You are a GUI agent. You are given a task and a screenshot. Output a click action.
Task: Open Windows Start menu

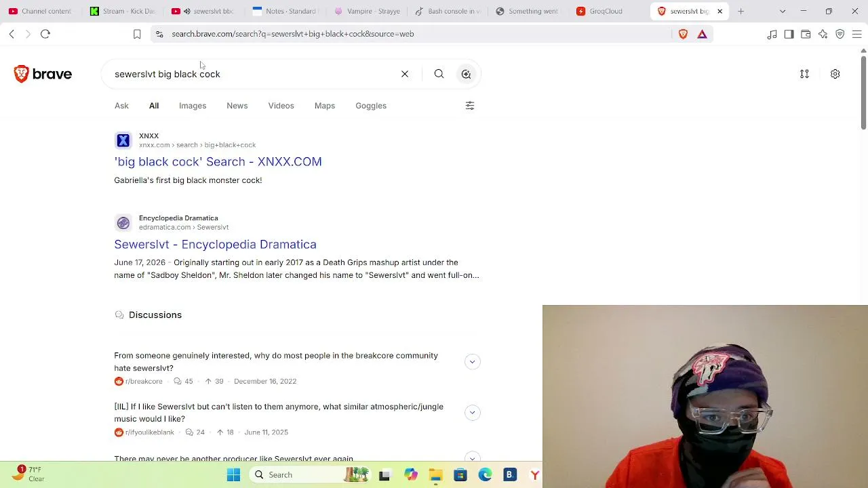[233, 475]
